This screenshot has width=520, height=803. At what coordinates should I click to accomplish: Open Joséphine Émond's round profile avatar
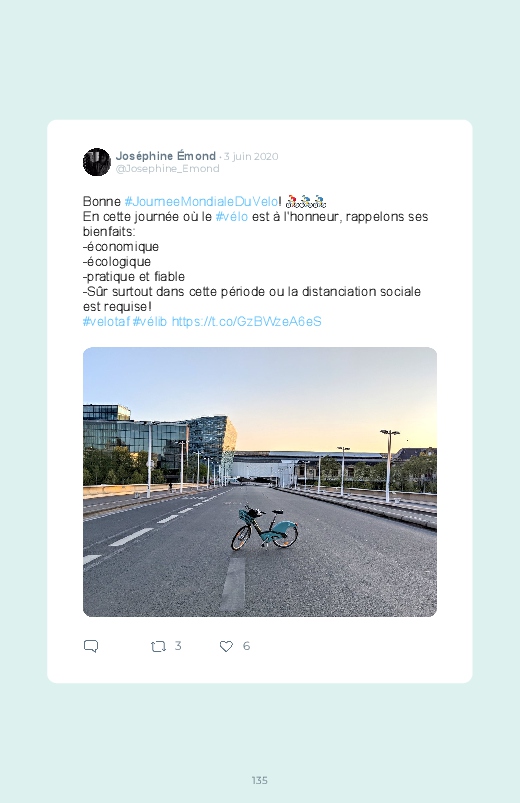pyautogui.click(x=97, y=162)
